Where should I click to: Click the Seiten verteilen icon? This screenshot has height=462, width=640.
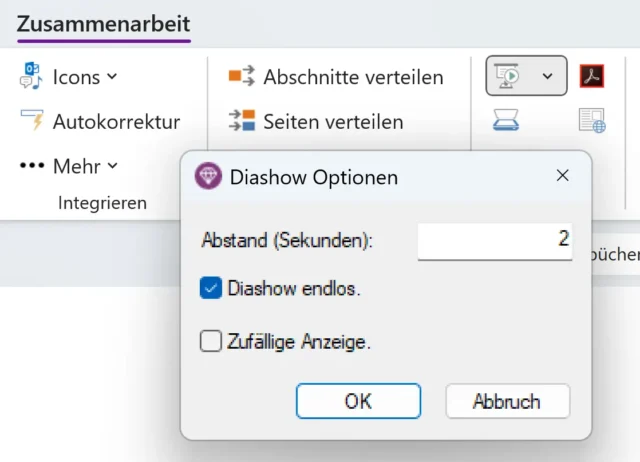click(242, 121)
